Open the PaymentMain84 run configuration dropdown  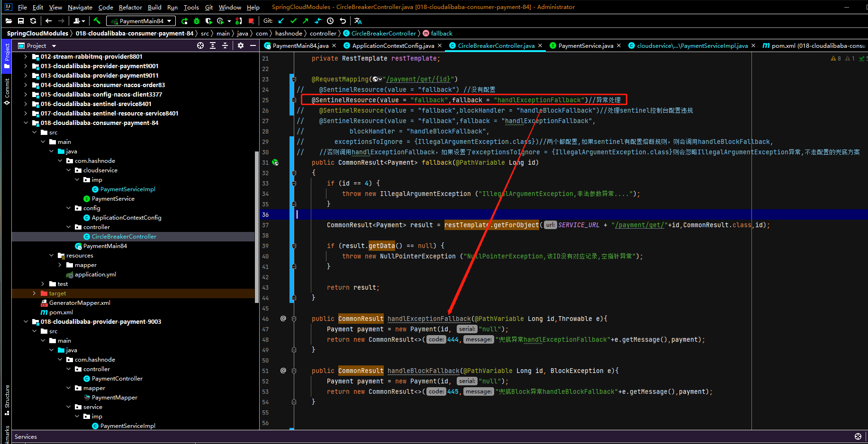point(141,21)
